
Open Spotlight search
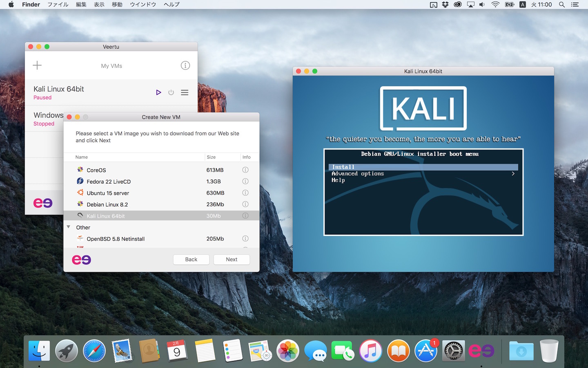(x=562, y=4)
